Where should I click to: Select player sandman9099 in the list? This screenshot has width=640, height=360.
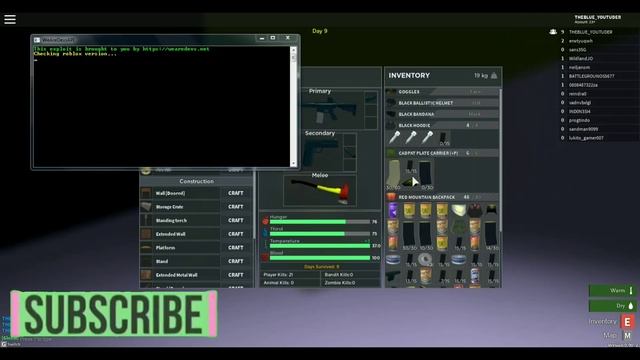[x=583, y=129]
